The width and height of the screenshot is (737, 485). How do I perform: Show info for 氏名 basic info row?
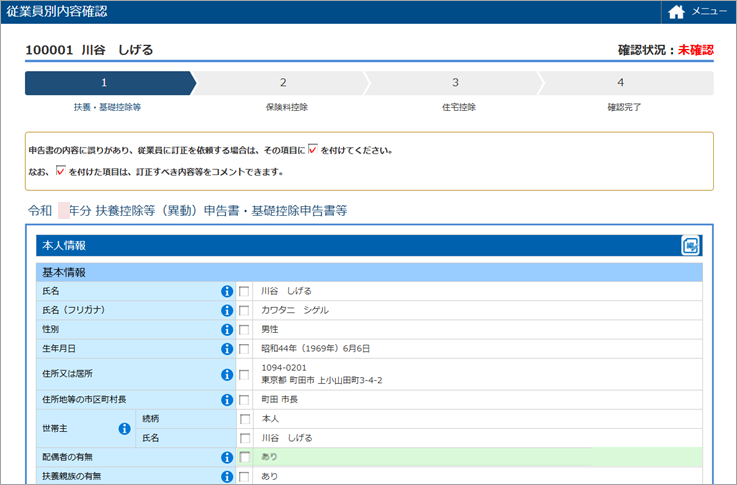pos(227,291)
